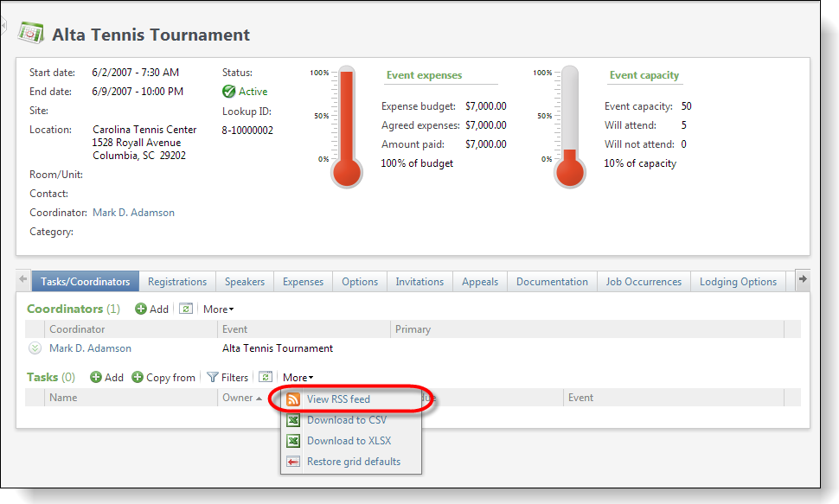Image resolution: width=839 pixels, height=504 pixels.
Task: Click the green Active status checkmark
Action: (228, 91)
